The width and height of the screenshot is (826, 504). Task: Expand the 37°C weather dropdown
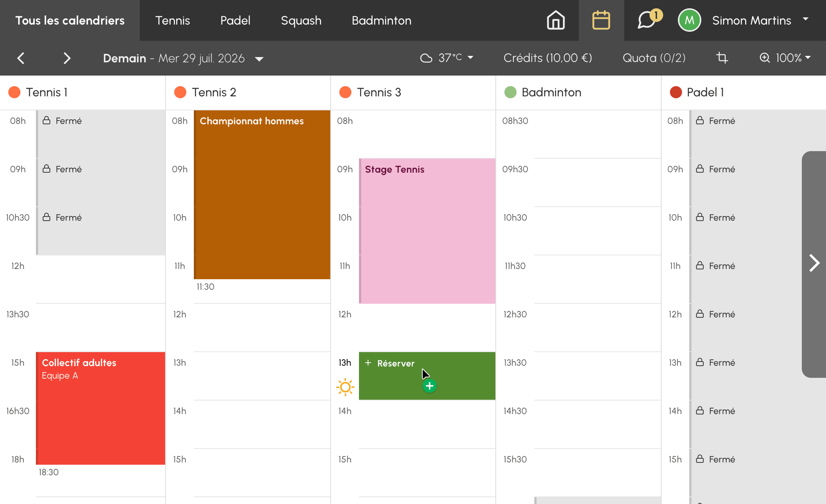pyautogui.click(x=470, y=57)
